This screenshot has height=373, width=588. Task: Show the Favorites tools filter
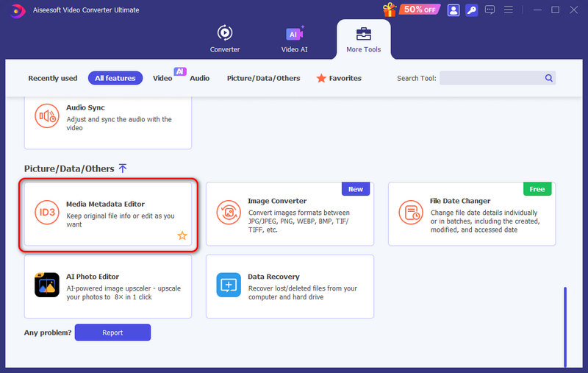[x=338, y=78]
